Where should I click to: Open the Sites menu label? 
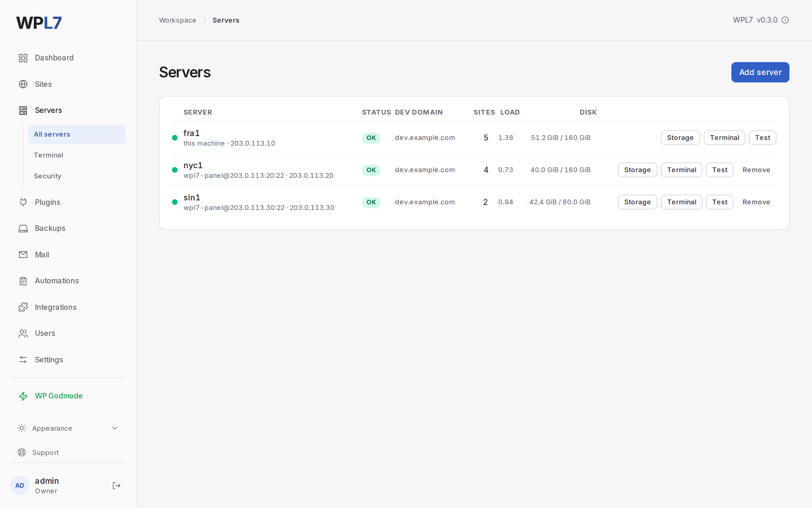(43, 84)
